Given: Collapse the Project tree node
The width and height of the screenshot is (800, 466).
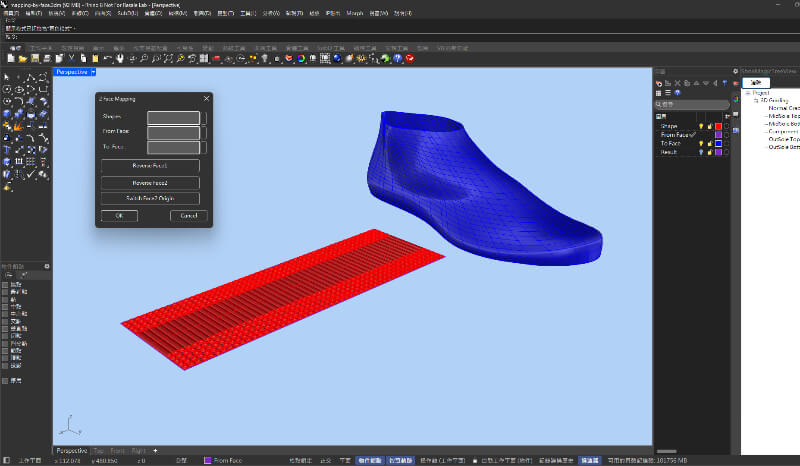Looking at the screenshot, I should pos(747,93).
